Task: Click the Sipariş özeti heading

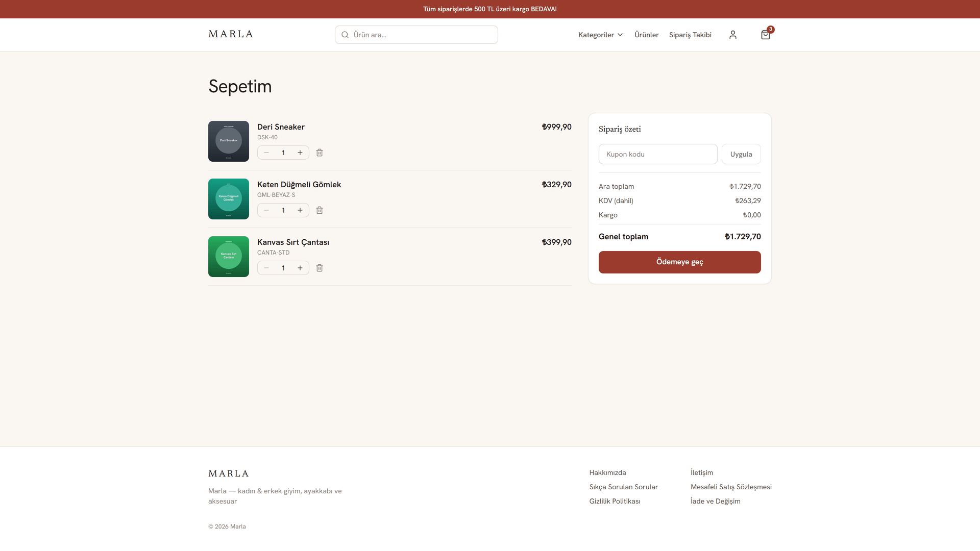Action: pos(620,129)
